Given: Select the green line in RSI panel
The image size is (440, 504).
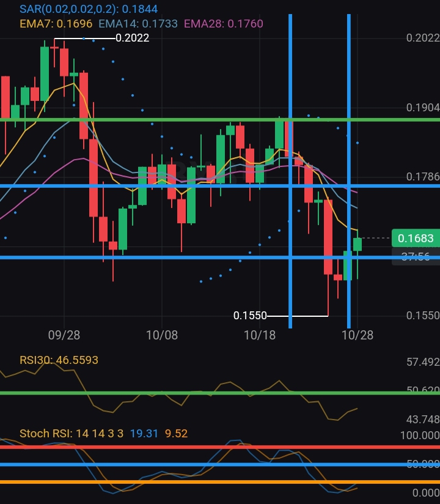Looking at the screenshot, I should point(220,393).
